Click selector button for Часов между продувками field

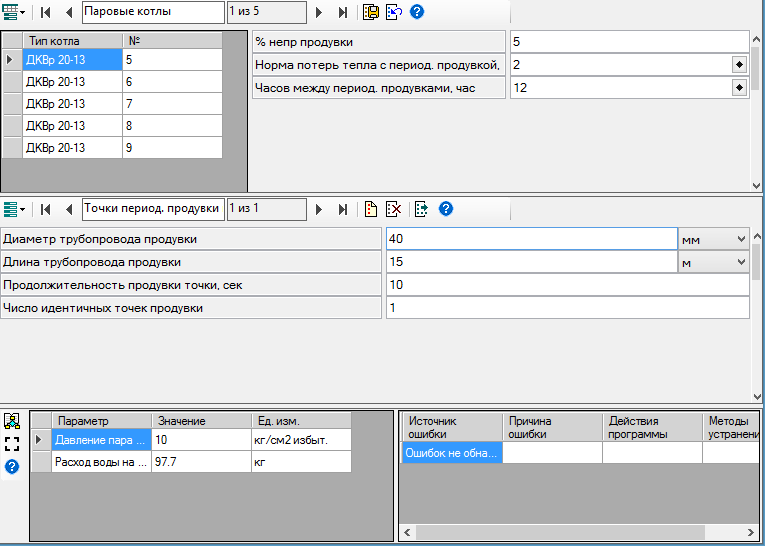[x=739, y=88]
